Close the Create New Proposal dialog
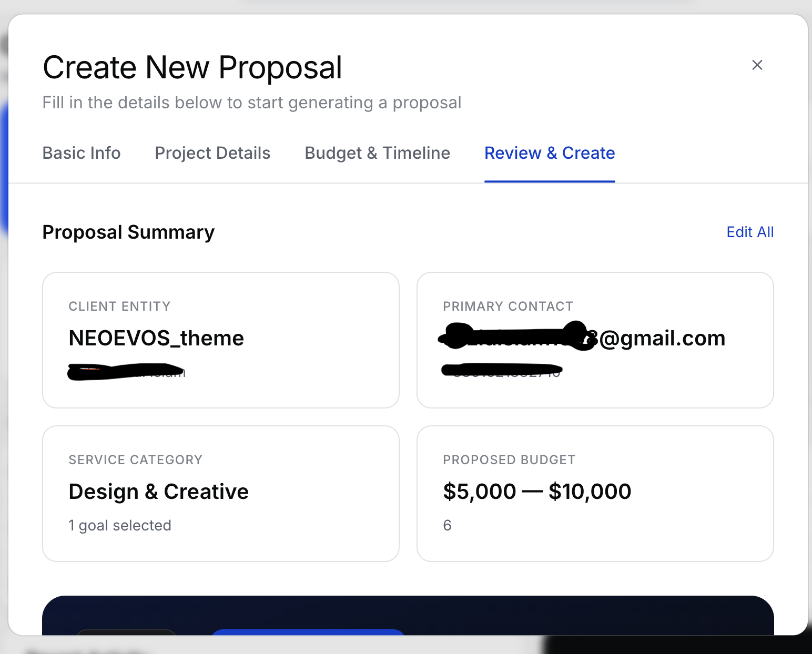The width and height of the screenshot is (812, 654). pyautogui.click(x=757, y=65)
